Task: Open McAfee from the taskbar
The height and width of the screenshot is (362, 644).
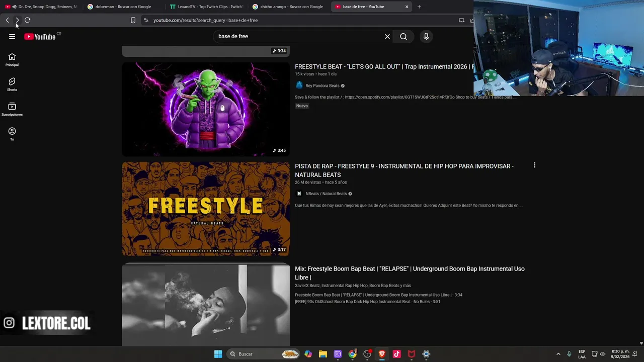Action: click(412, 354)
